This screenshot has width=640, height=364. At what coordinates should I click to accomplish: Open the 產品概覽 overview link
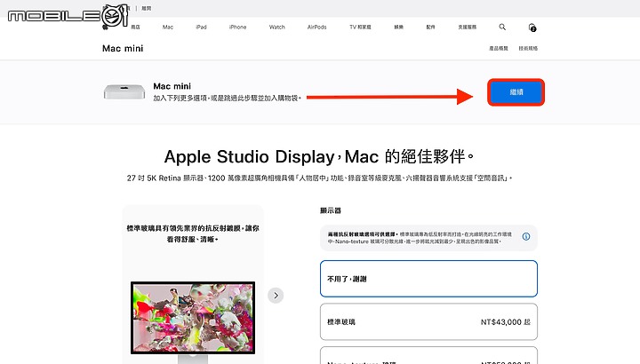point(499,48)
